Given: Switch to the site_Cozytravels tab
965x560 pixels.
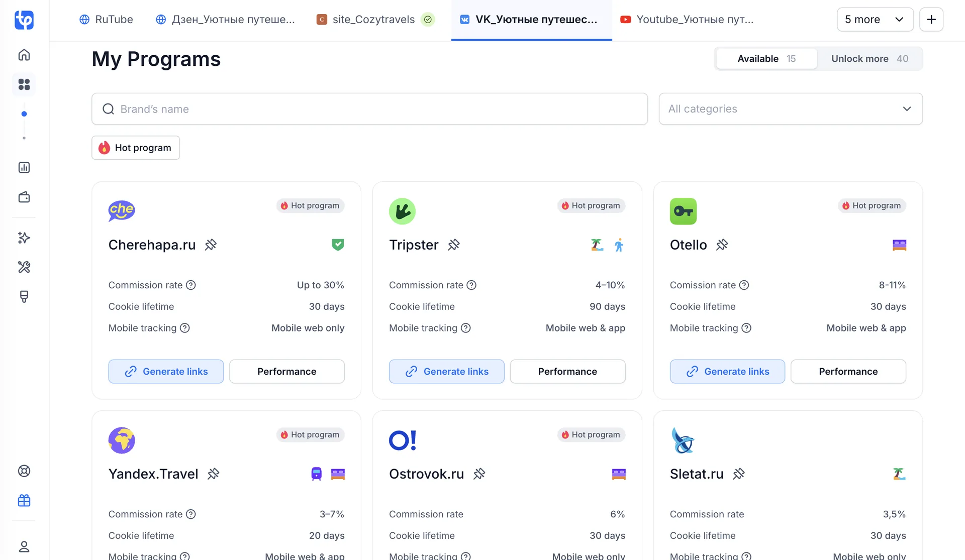Looking at the screenshot, I should (375, 20).
